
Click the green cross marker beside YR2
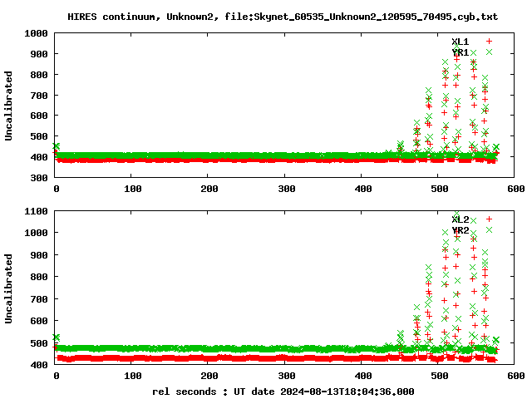click(489, 229)
